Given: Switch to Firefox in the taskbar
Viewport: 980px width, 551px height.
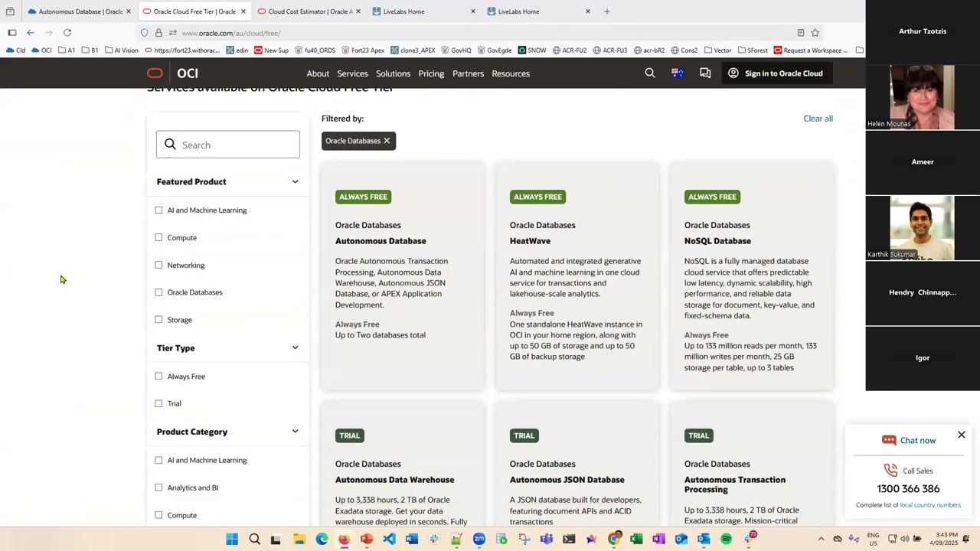Looking at the screenshot, I should [344, 540].
